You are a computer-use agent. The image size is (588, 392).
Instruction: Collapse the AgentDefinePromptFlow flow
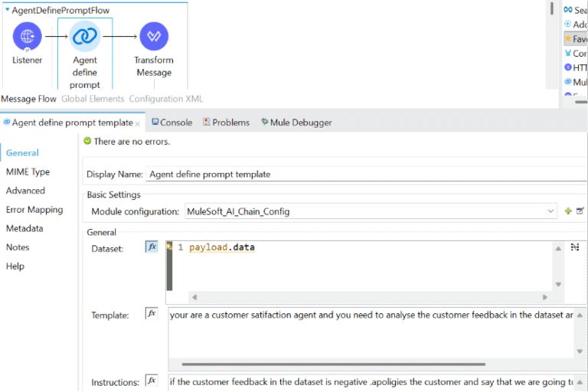point(7,9)
